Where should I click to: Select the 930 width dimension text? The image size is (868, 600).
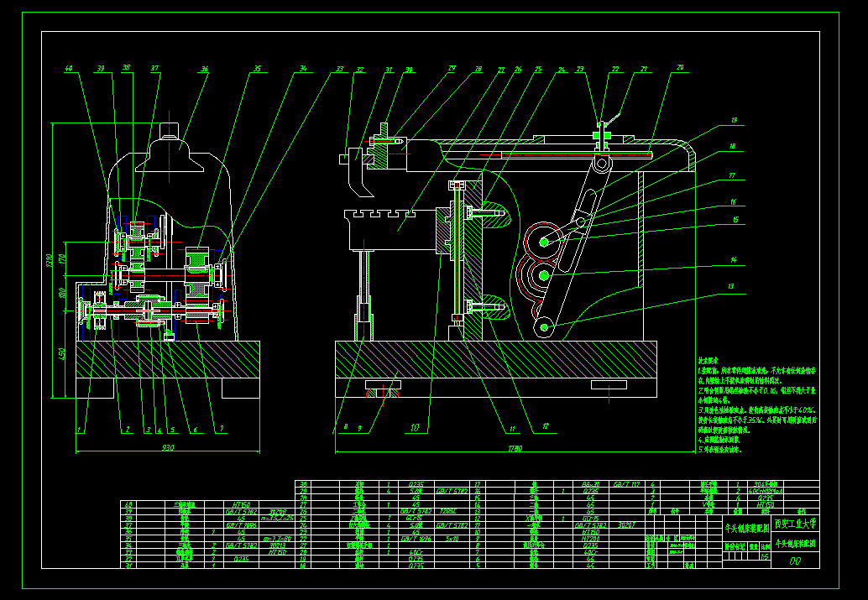(167, 447)
